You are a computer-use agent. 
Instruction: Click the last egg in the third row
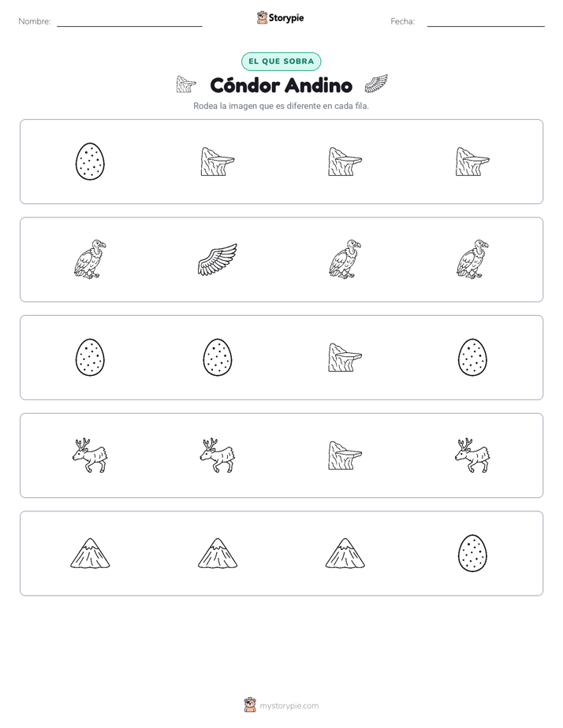472,358
